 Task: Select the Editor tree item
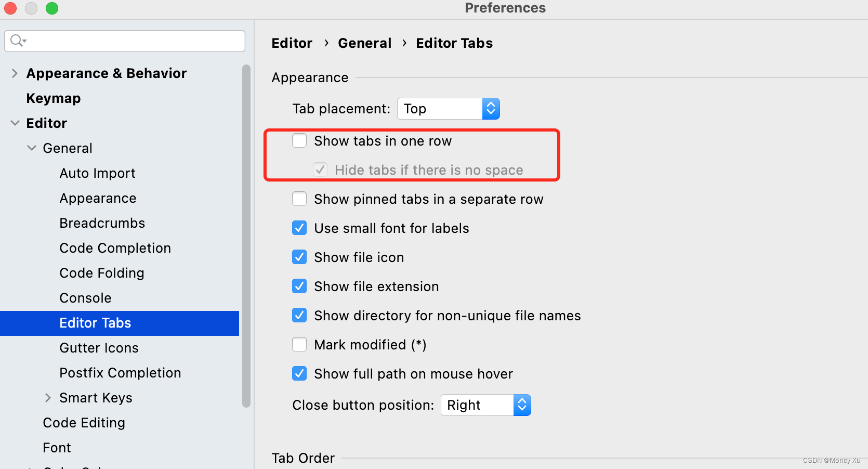[47, 123]
